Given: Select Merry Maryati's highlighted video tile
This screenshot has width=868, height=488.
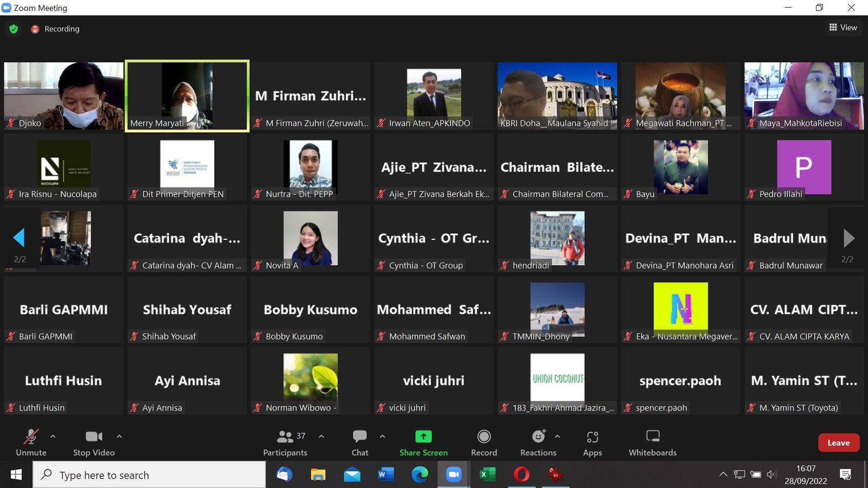Looking at the screenshot, I should 187,96.
